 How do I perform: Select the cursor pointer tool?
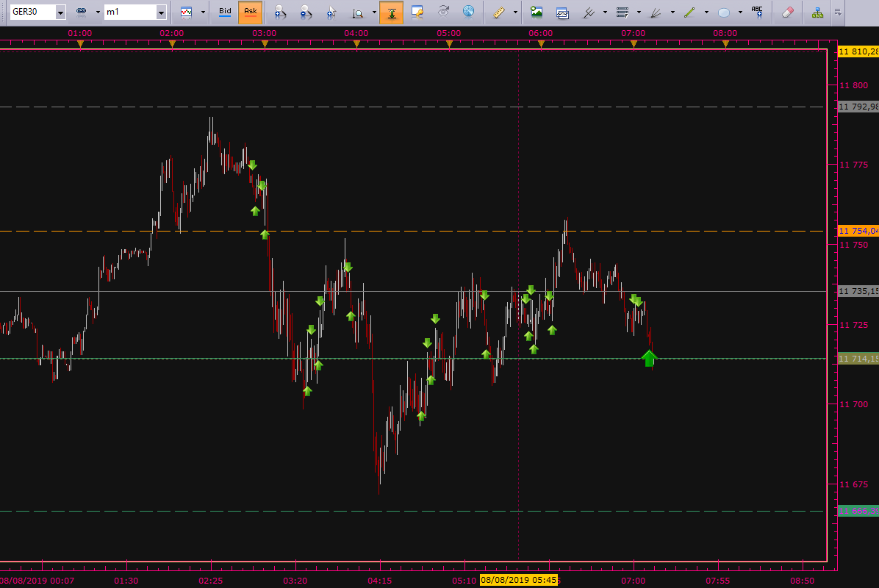click(x=331, y=12)
